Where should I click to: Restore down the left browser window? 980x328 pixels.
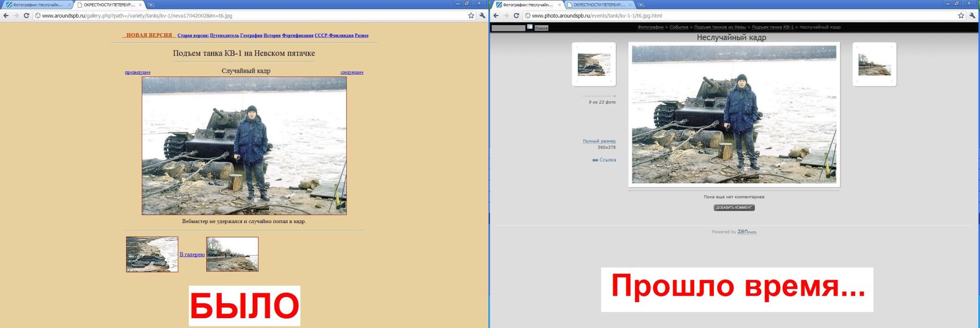(x=467, y=3)
